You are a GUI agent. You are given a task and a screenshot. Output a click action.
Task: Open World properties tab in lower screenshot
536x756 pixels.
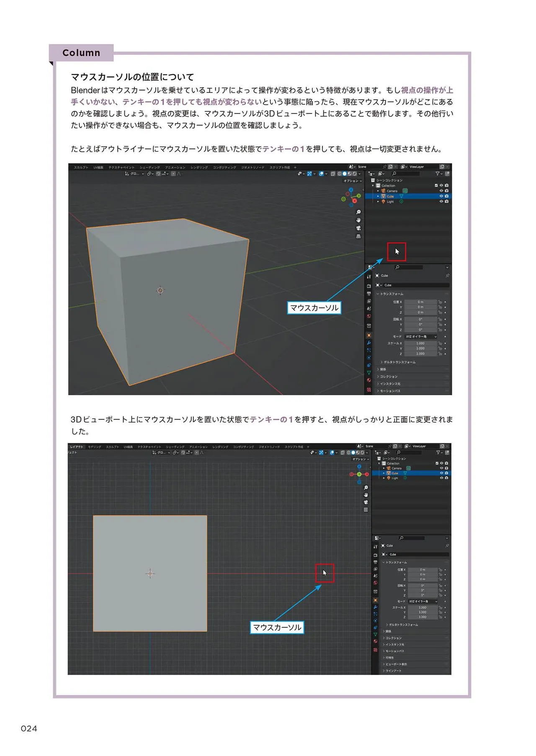375,583
